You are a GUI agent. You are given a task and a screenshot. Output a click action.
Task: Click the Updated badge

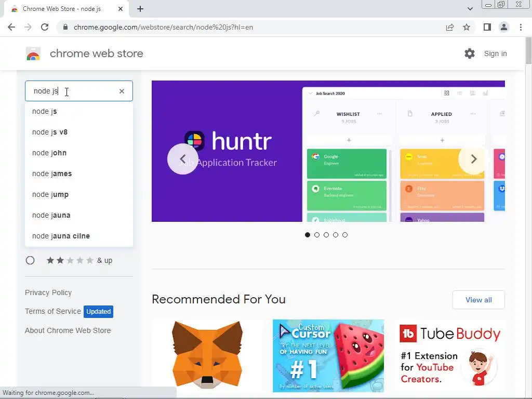click(x=98, y=312)
